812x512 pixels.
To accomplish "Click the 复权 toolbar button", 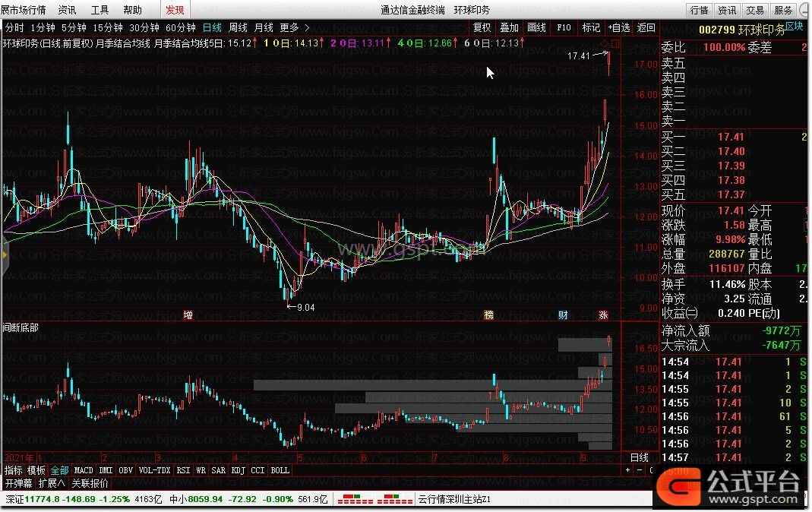I will tap(482, 27).
